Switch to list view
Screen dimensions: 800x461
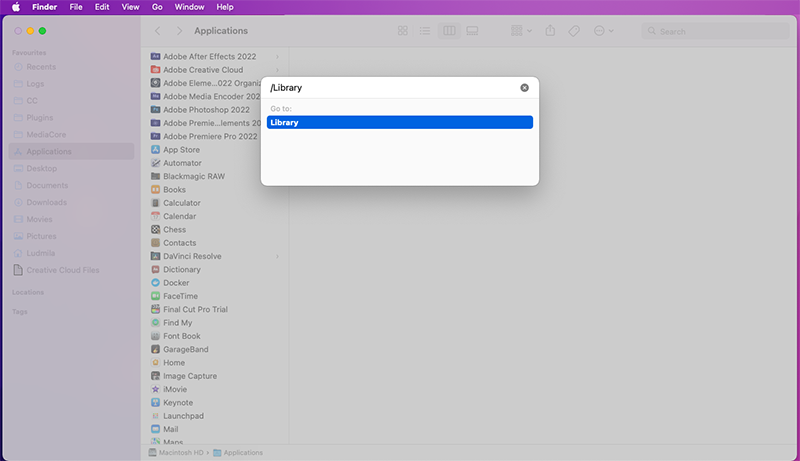pos(424,31)
